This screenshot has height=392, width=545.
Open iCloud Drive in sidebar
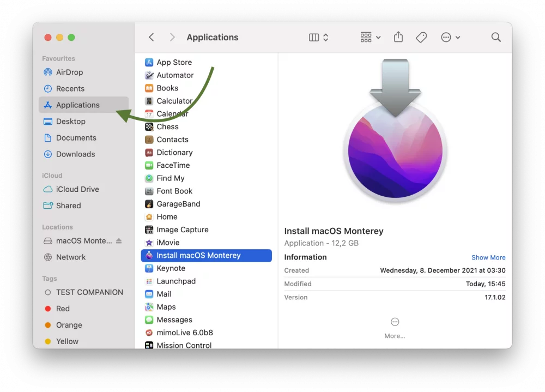[x=83, y=189]
